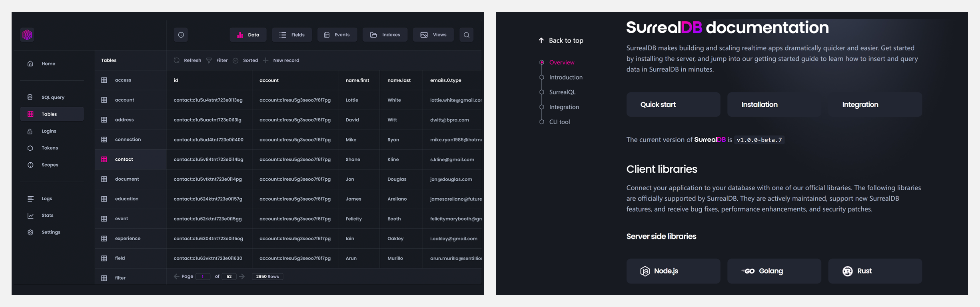Image resolution: width=980 pixels, height=307 pixels.
Task: Click the Refresh circular arrows icon
Action: click(177, 60)
